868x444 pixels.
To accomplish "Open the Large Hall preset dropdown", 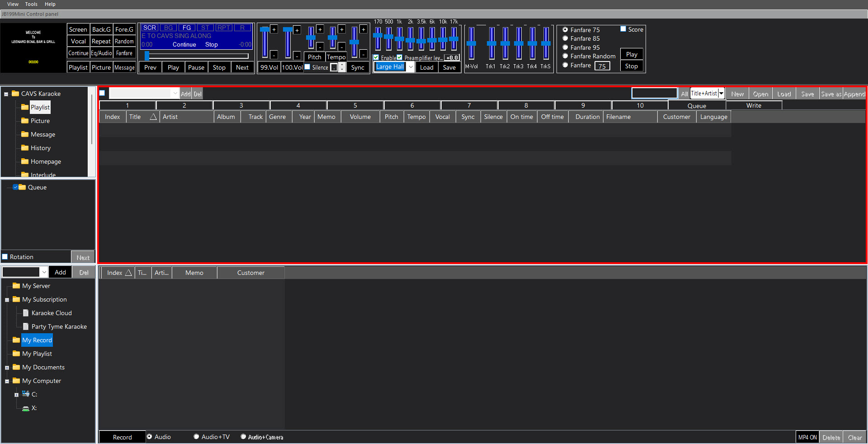I will coord(410,67).
